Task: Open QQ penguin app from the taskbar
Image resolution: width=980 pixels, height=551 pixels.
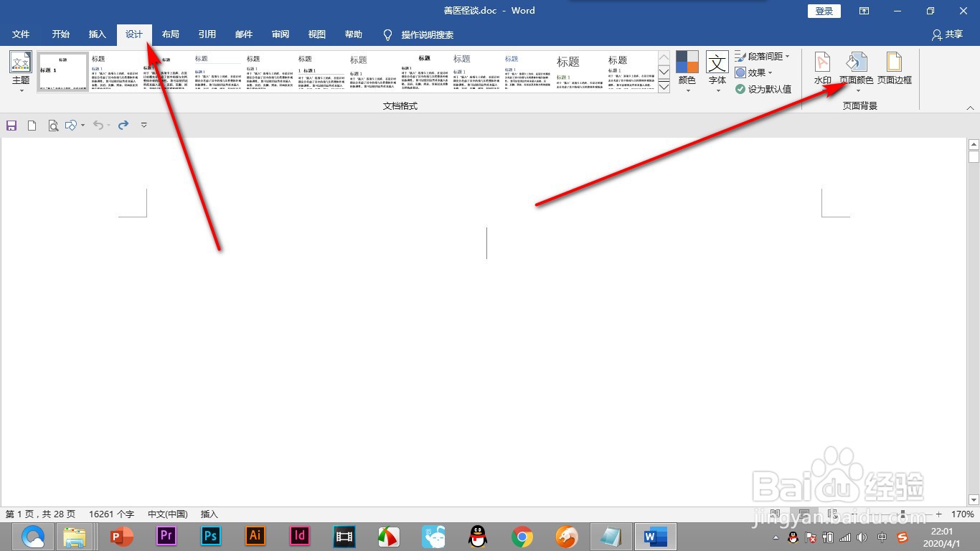Action: tap(478, 536)
